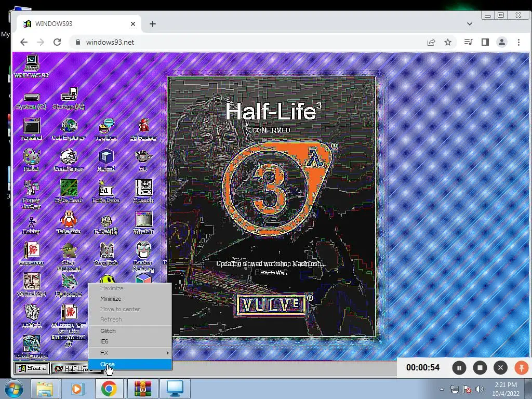Open the WINDOWS 93 computer desktop icon
Screen dimensions: 532x399
[31, 66]
